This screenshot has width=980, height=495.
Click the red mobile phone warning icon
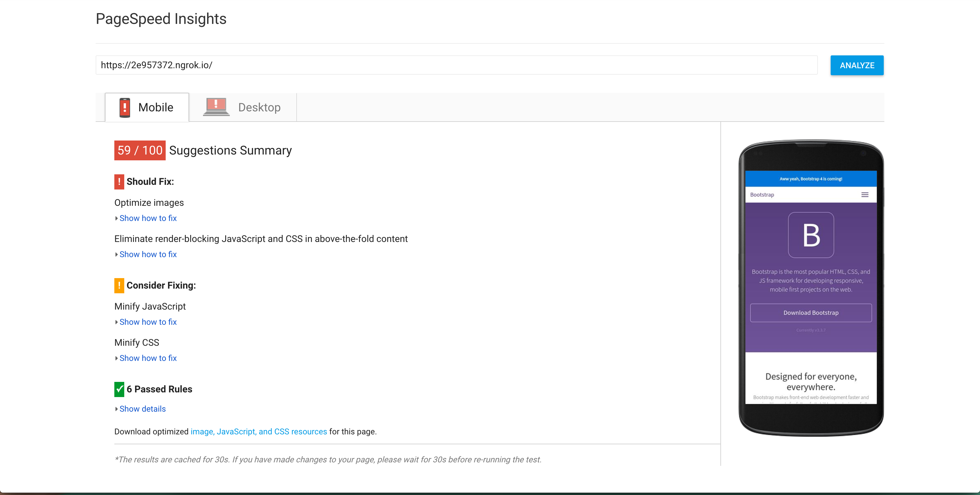125,108
